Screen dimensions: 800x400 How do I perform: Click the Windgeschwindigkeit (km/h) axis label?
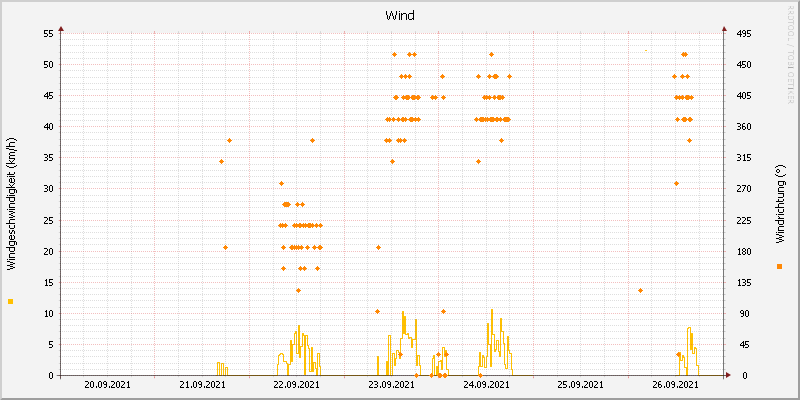pyautogui.click(x=11, y=204)
